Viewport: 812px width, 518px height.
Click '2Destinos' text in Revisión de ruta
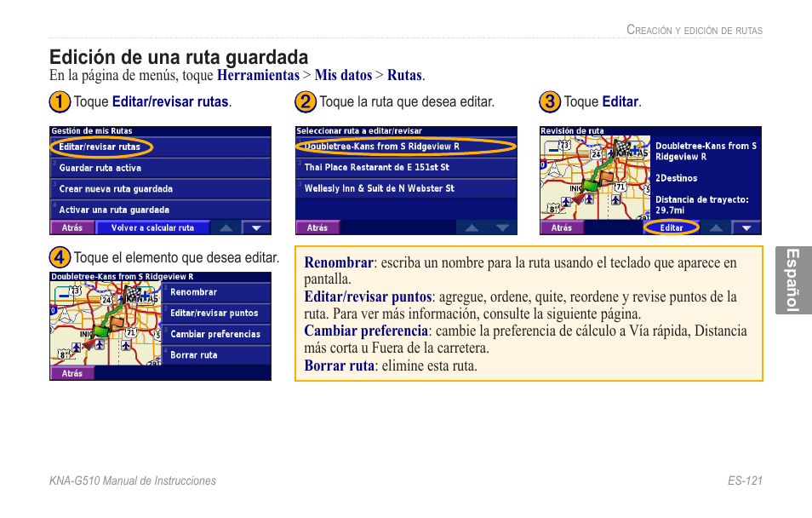pos(677,178)
